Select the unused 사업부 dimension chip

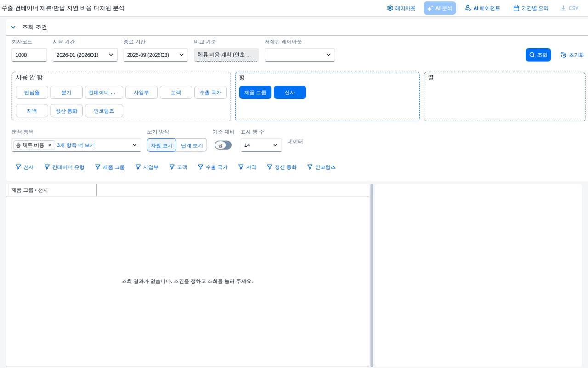coord(141,92)
